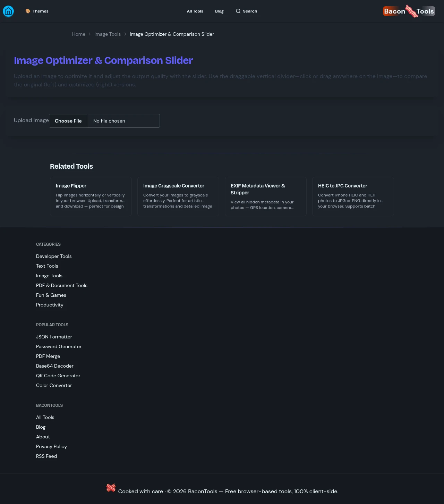
Task: Open the All Tools menu item
Action: pyautogui.click(x=195, y=11)
